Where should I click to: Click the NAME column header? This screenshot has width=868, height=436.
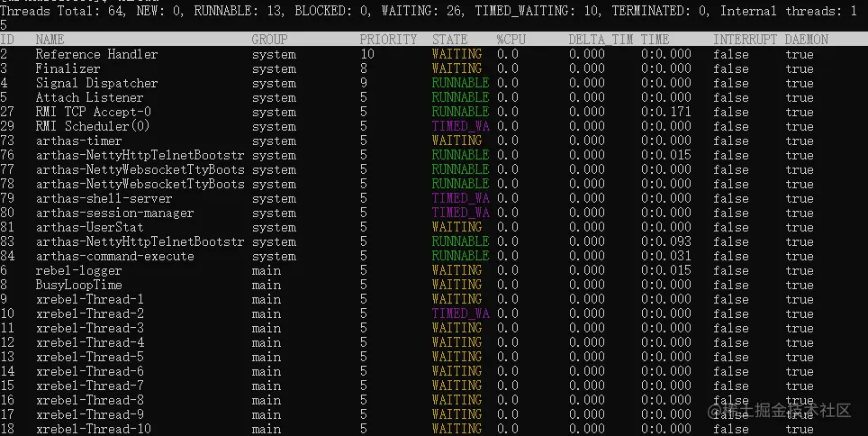click(50, 40)
